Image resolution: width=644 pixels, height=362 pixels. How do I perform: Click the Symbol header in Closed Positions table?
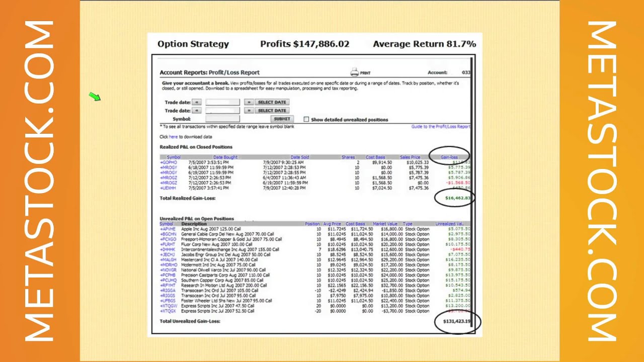[174, 157]
